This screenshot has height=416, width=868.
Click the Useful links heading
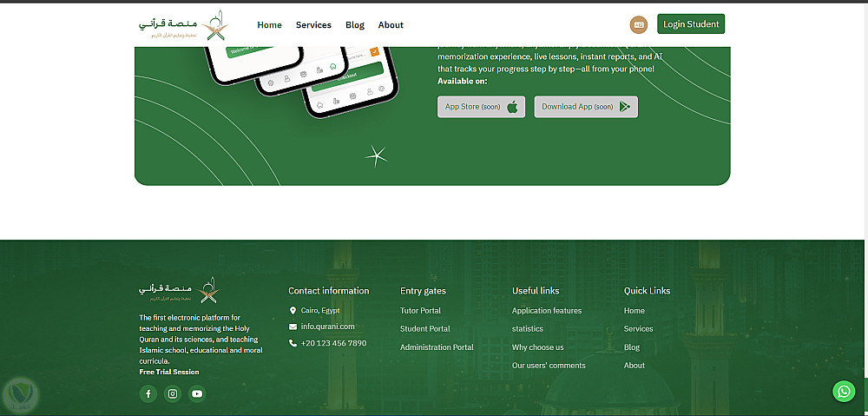click(536, 291)
